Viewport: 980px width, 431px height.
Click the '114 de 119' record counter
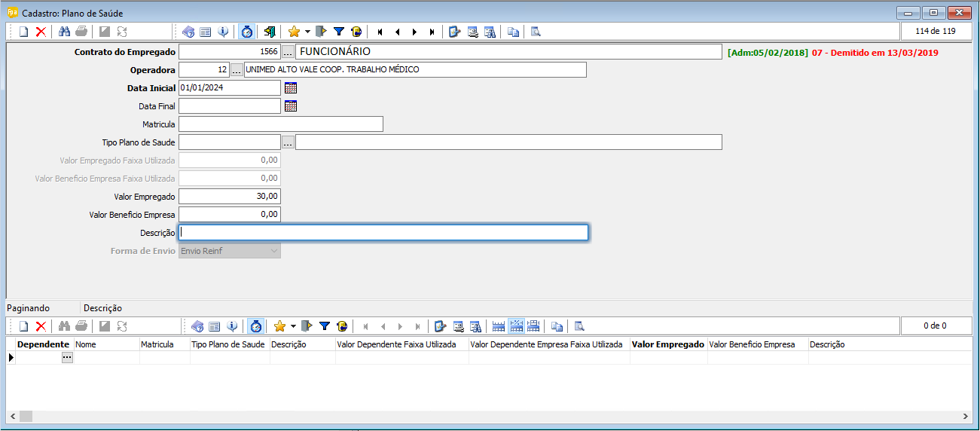point(936,32)
